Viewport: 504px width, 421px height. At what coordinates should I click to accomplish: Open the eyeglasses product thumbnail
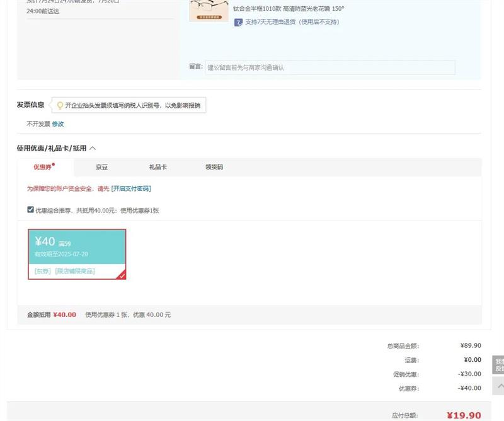point(209,9)
